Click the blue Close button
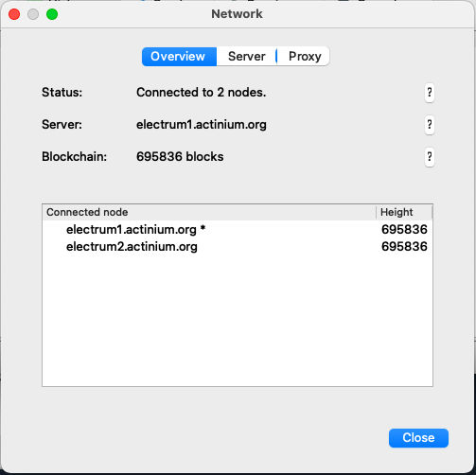476x475 pixels. [x=418, y=438]
